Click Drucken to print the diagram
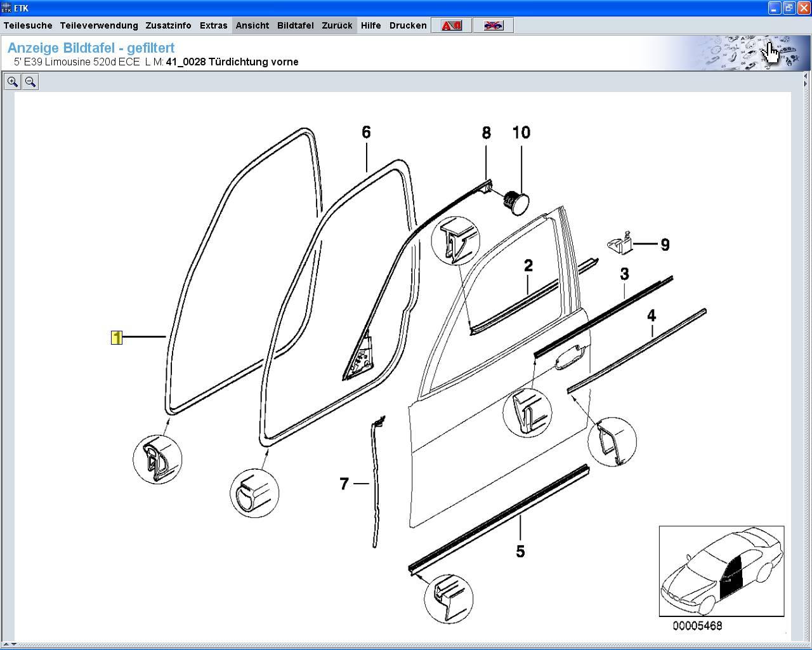The image size is (812, 650). pos(408,25)
